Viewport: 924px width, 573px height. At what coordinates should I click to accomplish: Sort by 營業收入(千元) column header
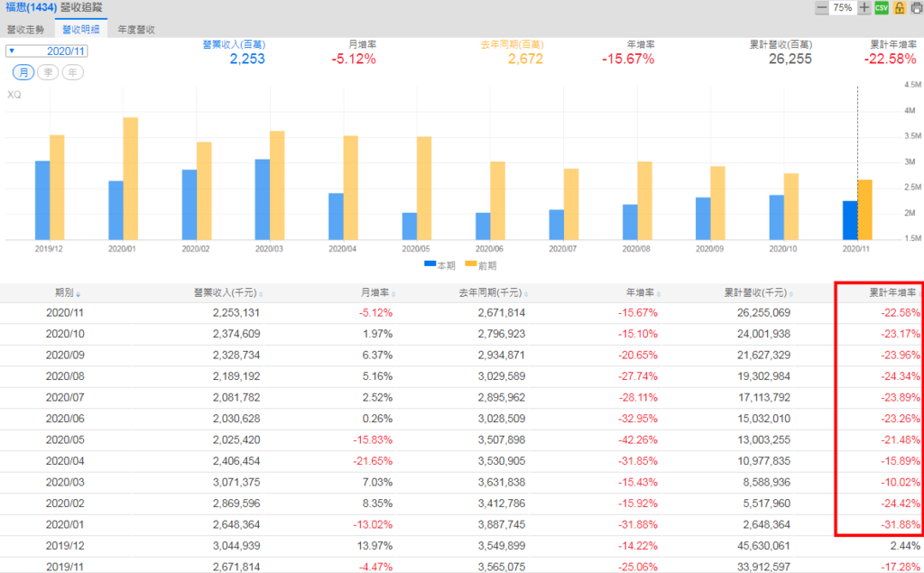point(227,293)
